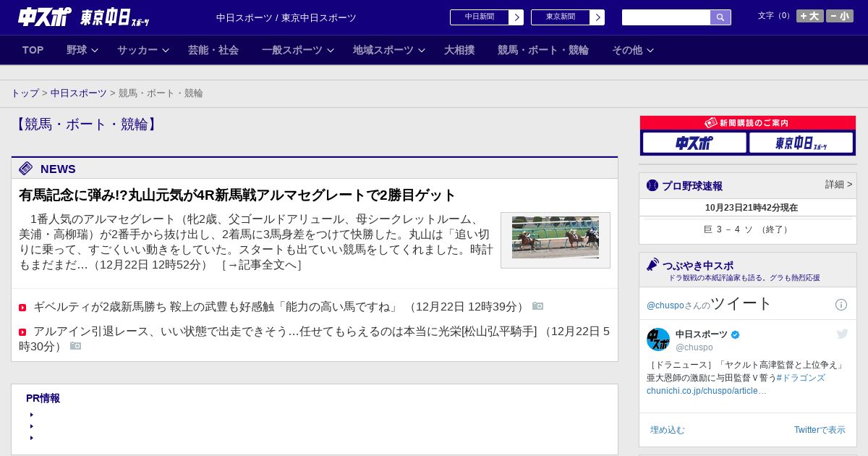Click the arrow next to 東京新聞
Screen dimensions: 868x456
[597, 17]
